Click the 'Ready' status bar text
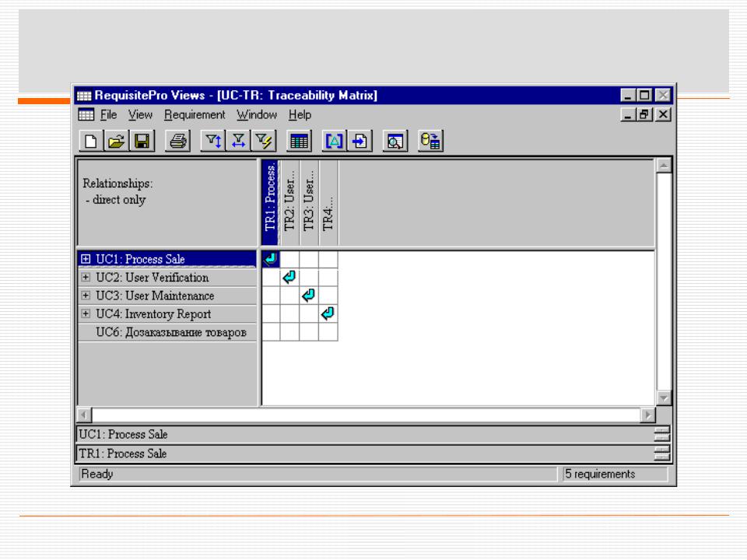Image resolution: width=747 pixels, height=560 pixels. 97,474
